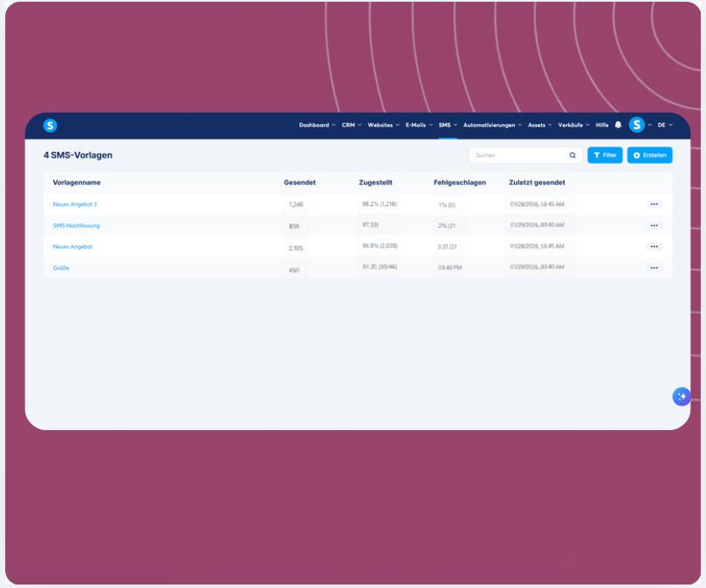Click the Zuletzt gesendet column header

click(537, 182)
